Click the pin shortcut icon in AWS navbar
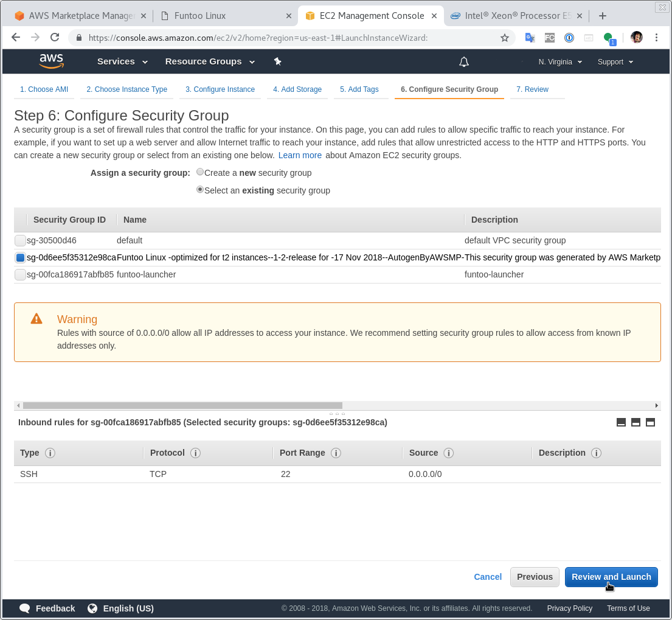Viewport: 672px width, 620px height. 278,61
